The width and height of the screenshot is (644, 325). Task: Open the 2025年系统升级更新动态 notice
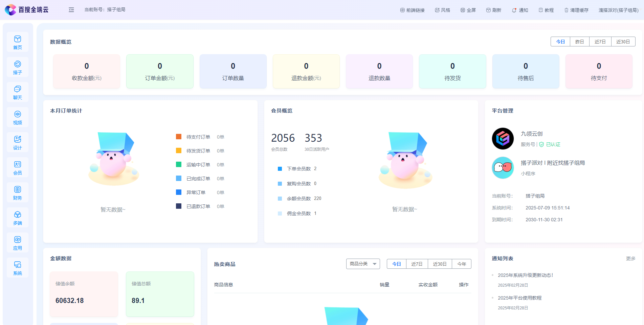525,275
